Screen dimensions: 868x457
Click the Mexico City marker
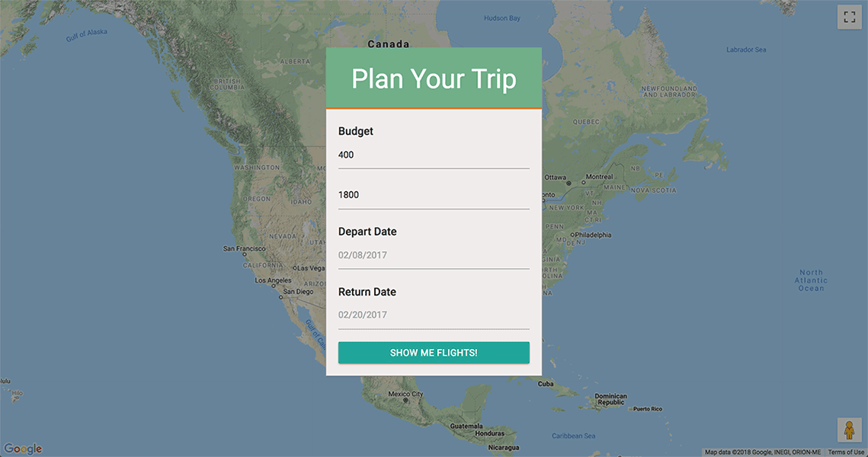[x=405, y=400]
